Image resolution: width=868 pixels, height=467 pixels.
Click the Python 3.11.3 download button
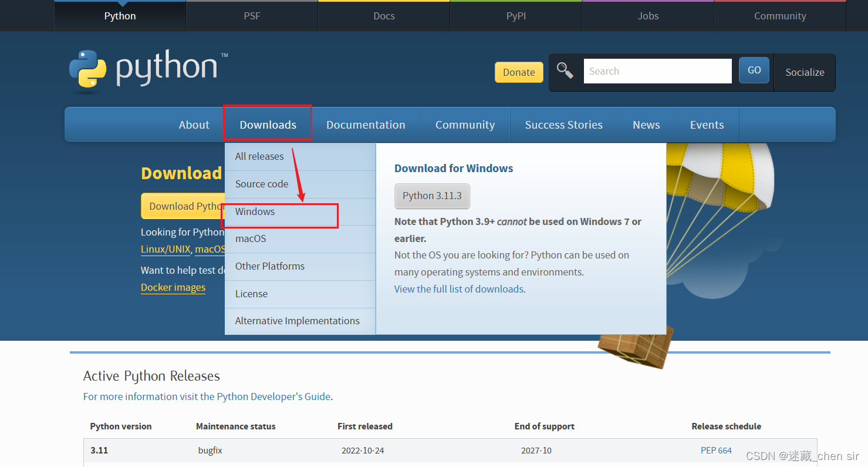point(432,196)
